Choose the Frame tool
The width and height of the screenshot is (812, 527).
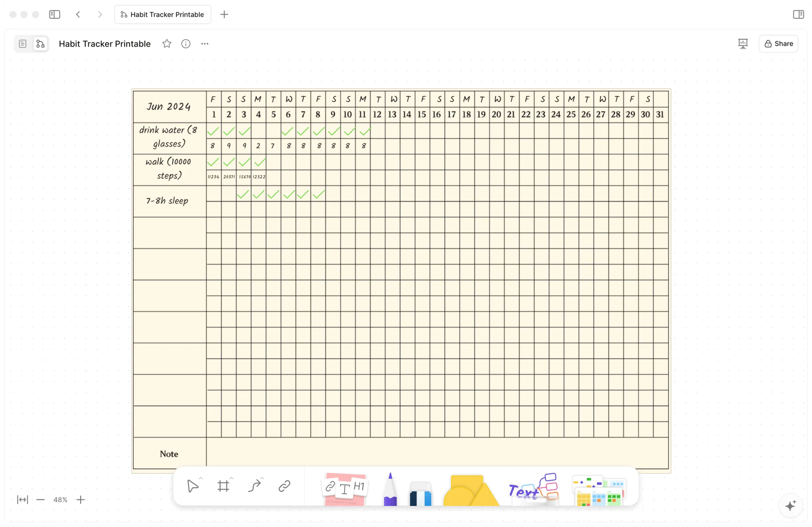[x=223, y=486]
